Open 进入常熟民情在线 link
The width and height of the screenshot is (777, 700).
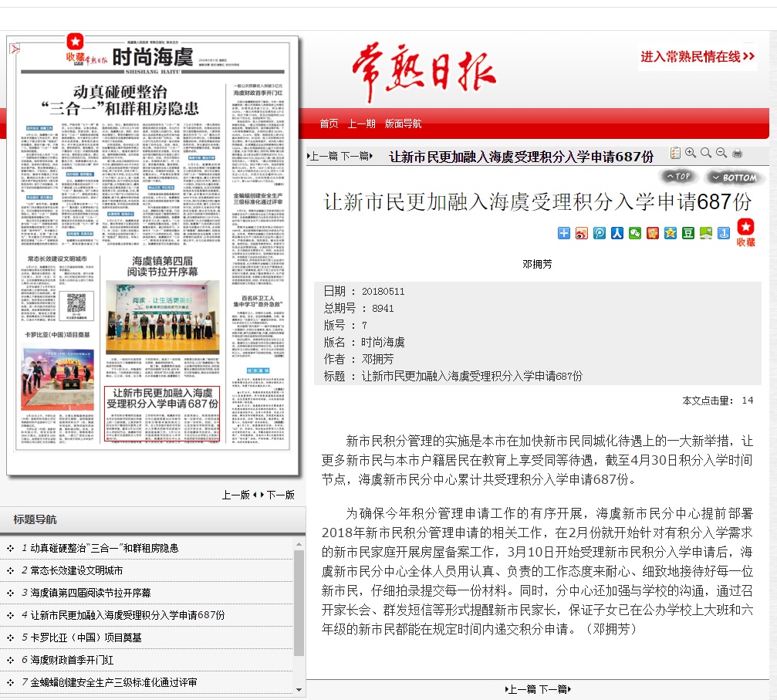[x=698, y=56]
